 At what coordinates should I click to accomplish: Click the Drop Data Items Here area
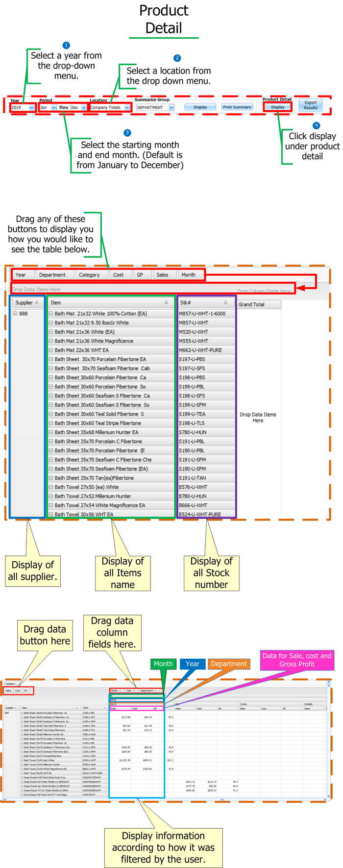[x=258, y=418]
